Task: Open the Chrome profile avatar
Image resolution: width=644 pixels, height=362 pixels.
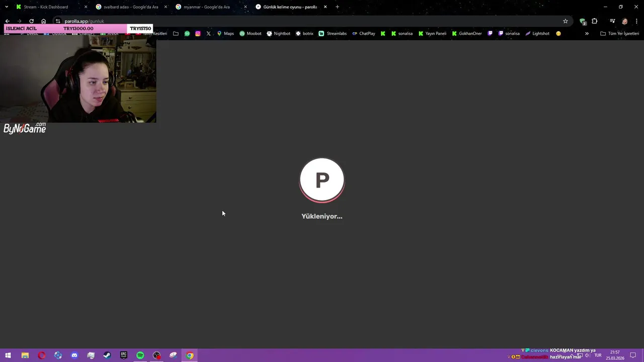Action: (625, 21)
